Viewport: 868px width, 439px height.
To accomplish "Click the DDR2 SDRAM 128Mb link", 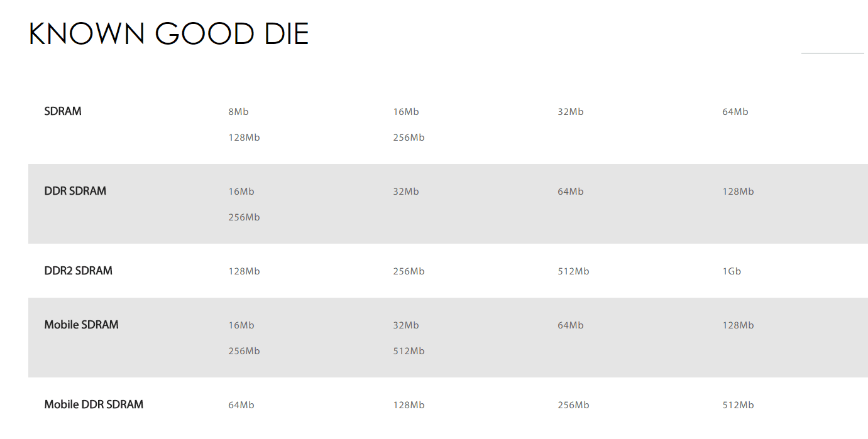I will point(244,271).
